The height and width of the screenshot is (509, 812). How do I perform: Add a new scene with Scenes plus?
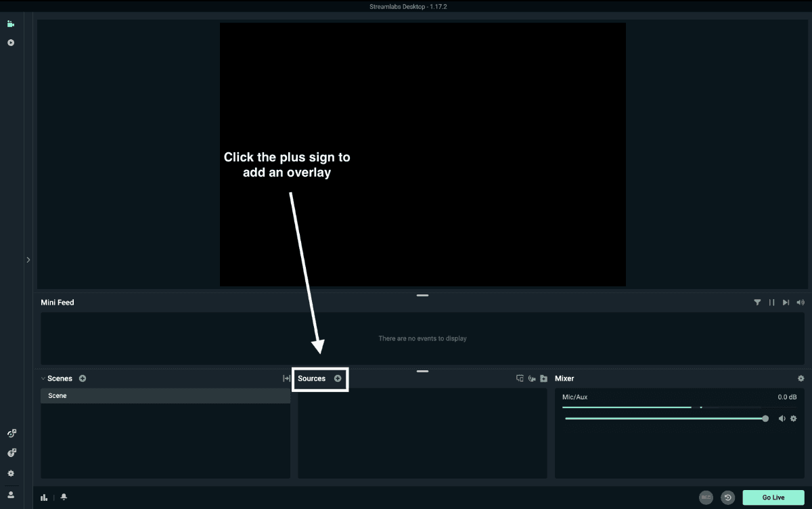(x=83, y=378)
